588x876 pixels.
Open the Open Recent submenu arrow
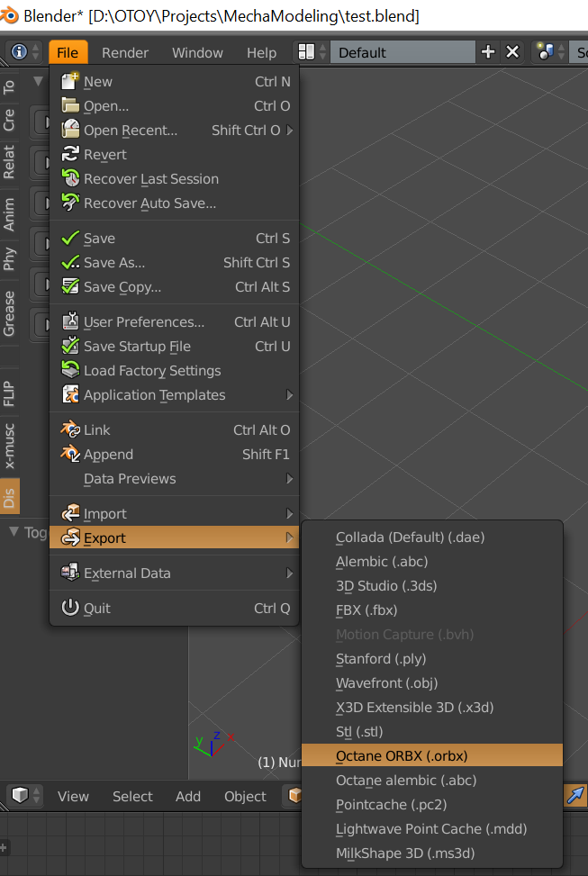290,131
